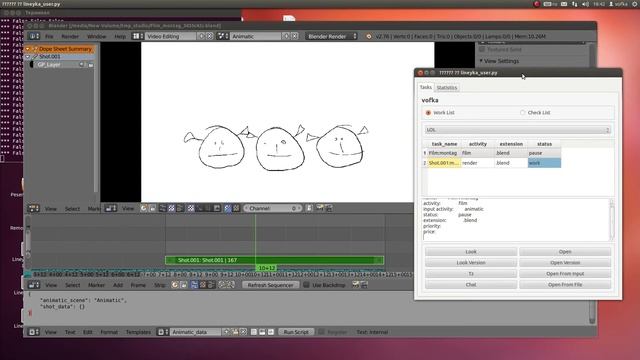Click the Run Script button
The height and width of the screenshot is (360, 640).
(x=296, y=332)
